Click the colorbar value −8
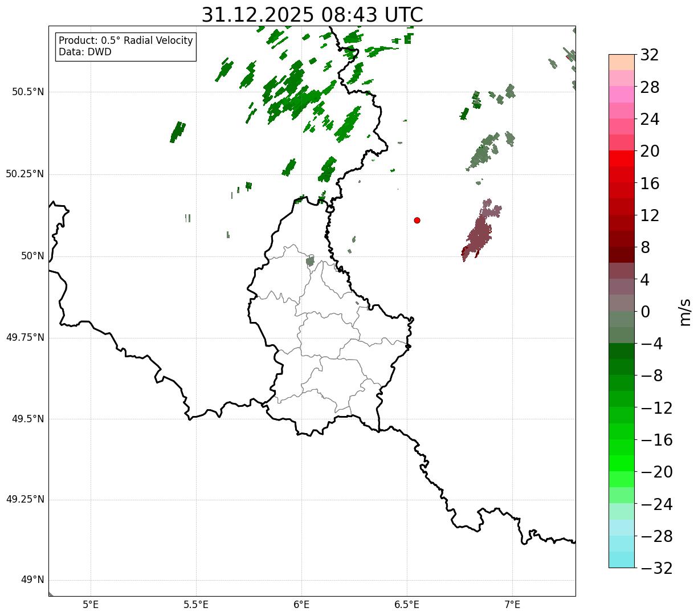Viewport: 698px width, 616px height. coord(651,376)
